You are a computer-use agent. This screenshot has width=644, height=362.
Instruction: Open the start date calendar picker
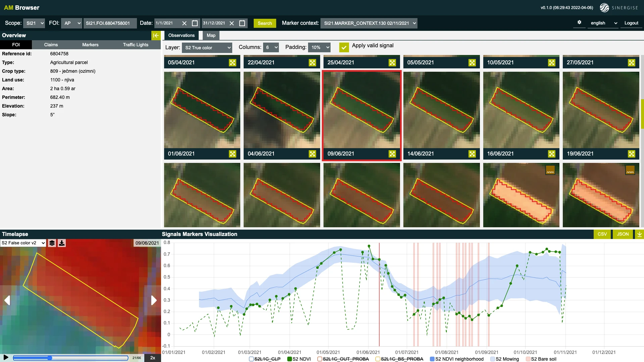click(x=195, y=23)
